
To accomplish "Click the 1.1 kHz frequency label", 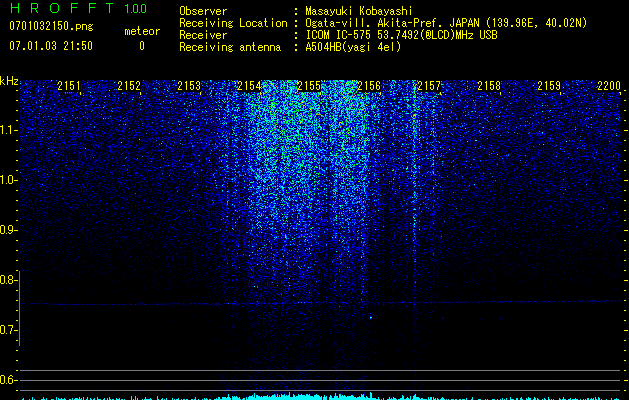I will coord(8,130).
